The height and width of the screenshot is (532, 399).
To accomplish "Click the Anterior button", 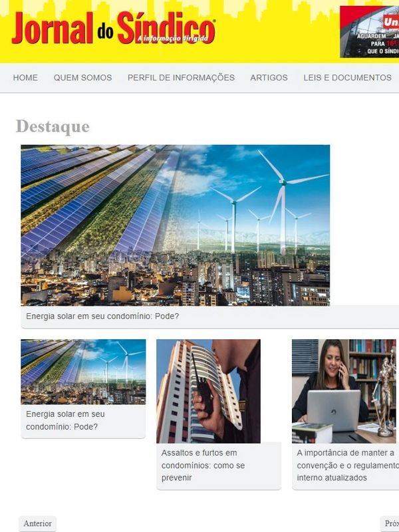I will pyautogui.click(x=38, y=523).
